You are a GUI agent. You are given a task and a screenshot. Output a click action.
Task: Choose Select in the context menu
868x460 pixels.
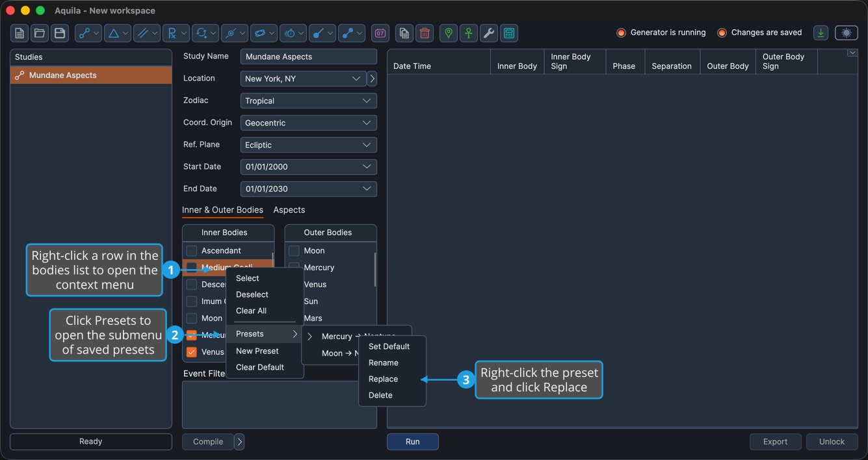[x=265, y=278]
